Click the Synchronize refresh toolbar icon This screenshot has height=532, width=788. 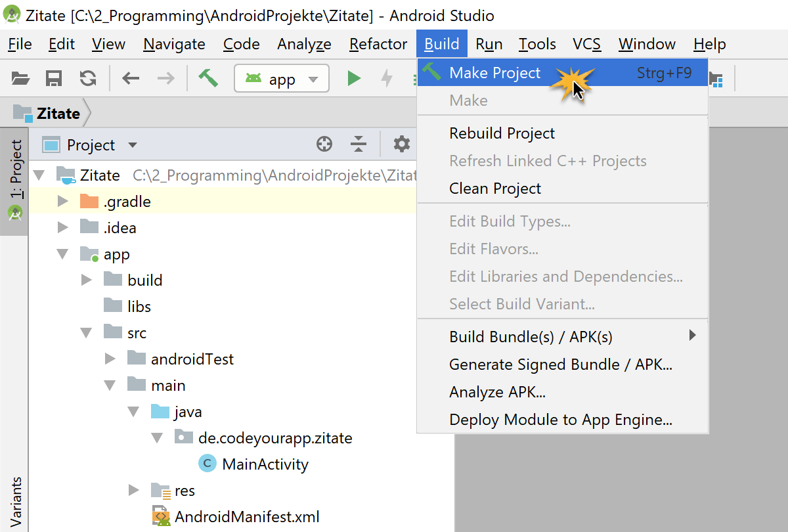point(88,79)
